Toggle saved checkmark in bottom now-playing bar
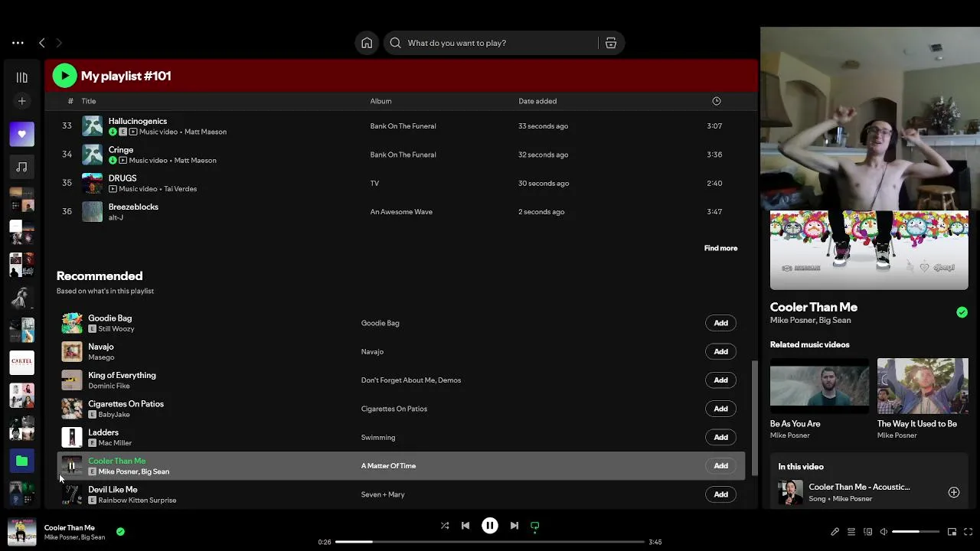Image resolution: width=980 pixels, height=551 pixels. (x=120, y=531)
